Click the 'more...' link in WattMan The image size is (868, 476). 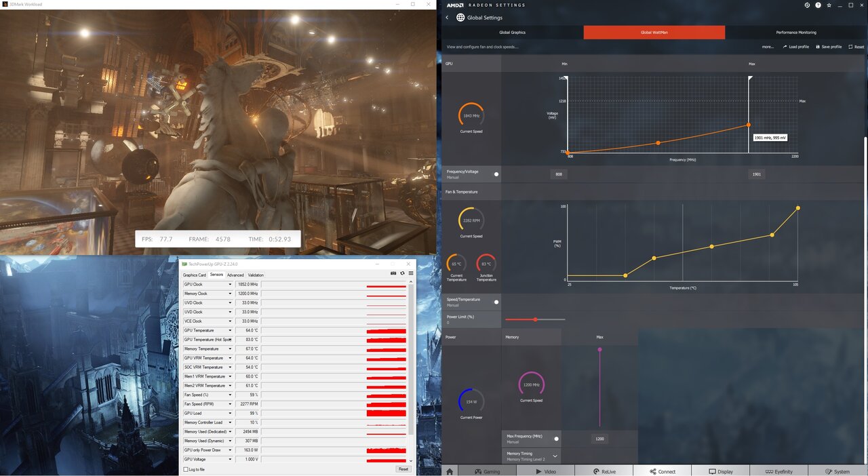(x=768, y=47)
